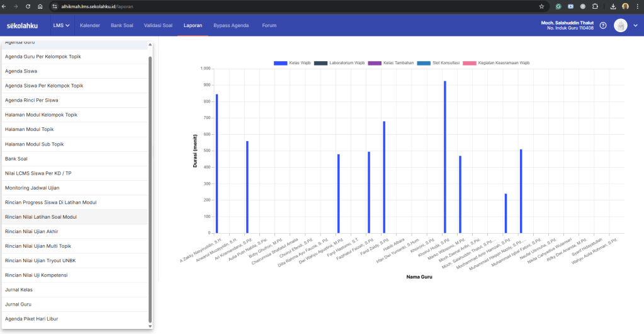This screenshot has height=334, width=644.
Task: Choose Jurnal Guru from report list
Action: click(x=18, y=304)
